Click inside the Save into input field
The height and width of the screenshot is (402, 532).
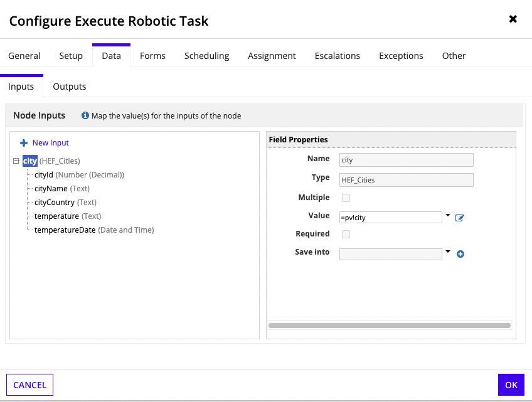(x=389, y=254)
